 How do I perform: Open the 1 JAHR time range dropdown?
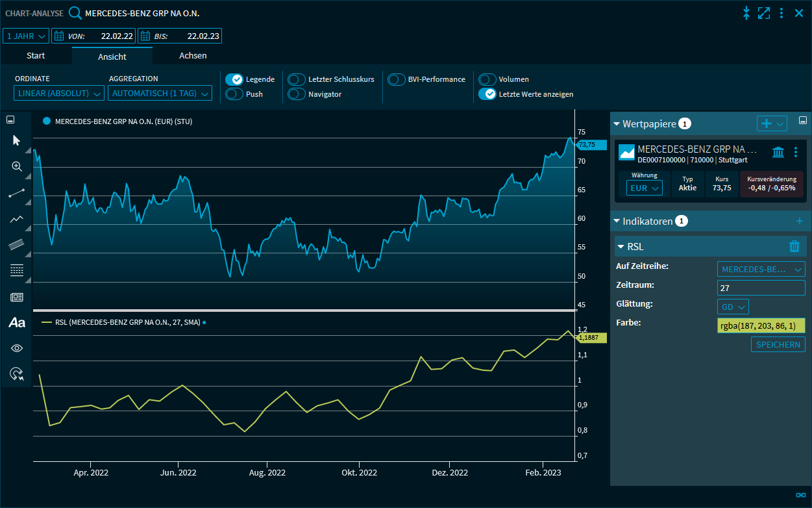coord(26,36)
